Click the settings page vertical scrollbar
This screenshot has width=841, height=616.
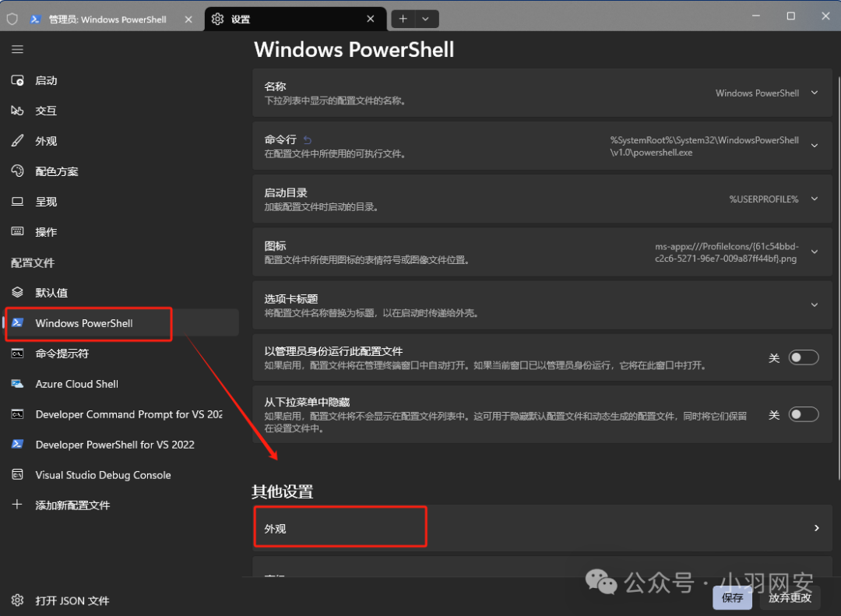pos(839,278)
